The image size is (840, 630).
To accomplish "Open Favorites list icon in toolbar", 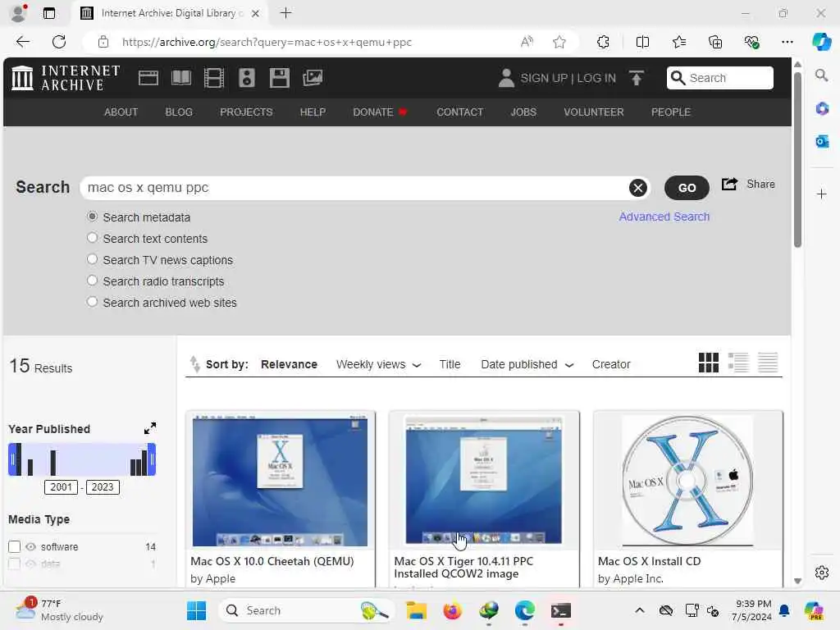I will [678, 42].
